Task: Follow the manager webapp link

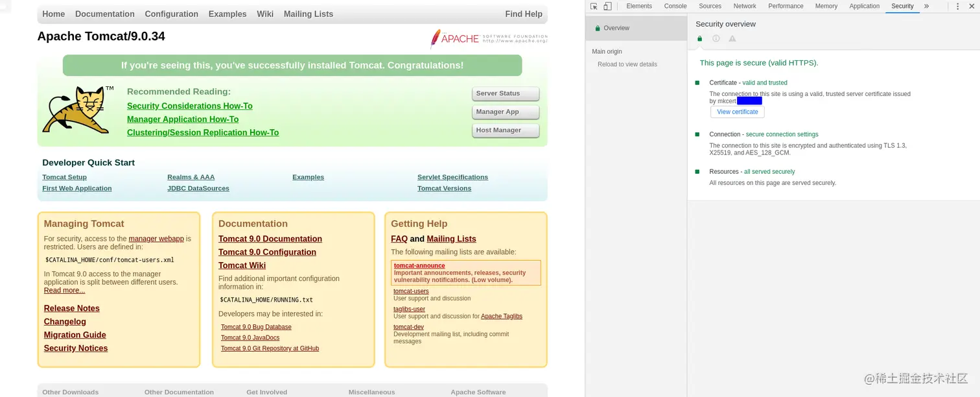Action: pos(156,239)
